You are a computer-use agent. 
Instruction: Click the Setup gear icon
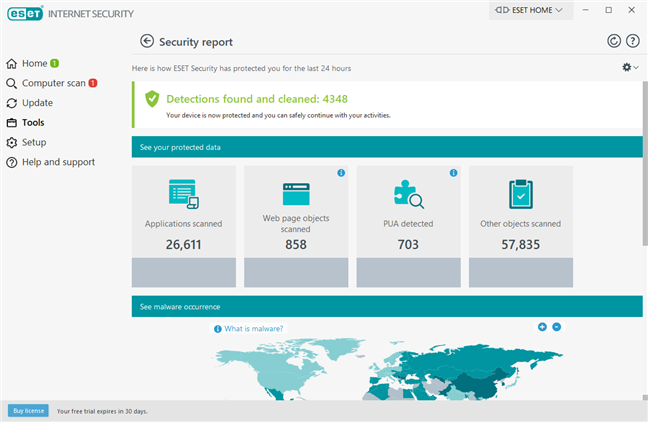[x=12, y=143]
